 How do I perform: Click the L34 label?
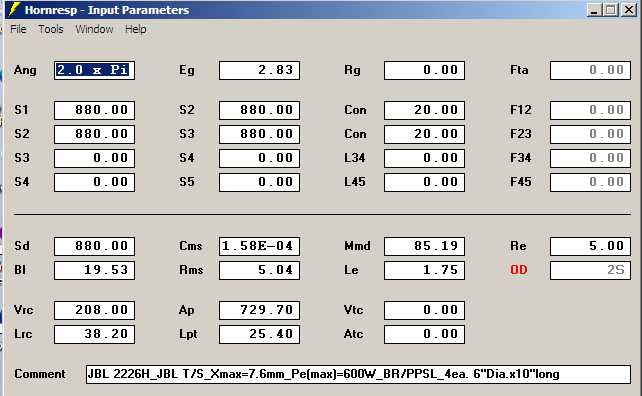[355, 158]
